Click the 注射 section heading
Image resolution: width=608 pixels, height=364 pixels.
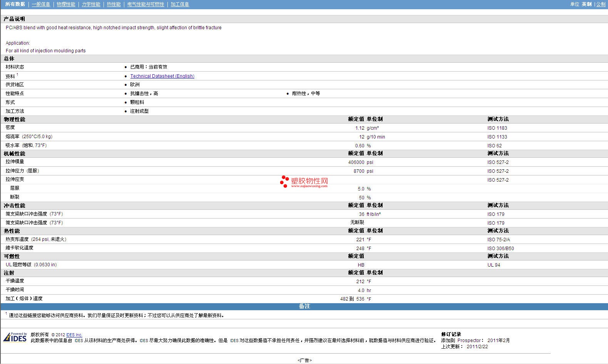pos(9,273)
